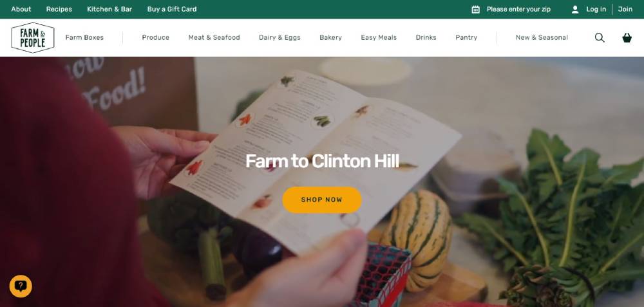
Task: Select the Drinks category
Action: 426,37
